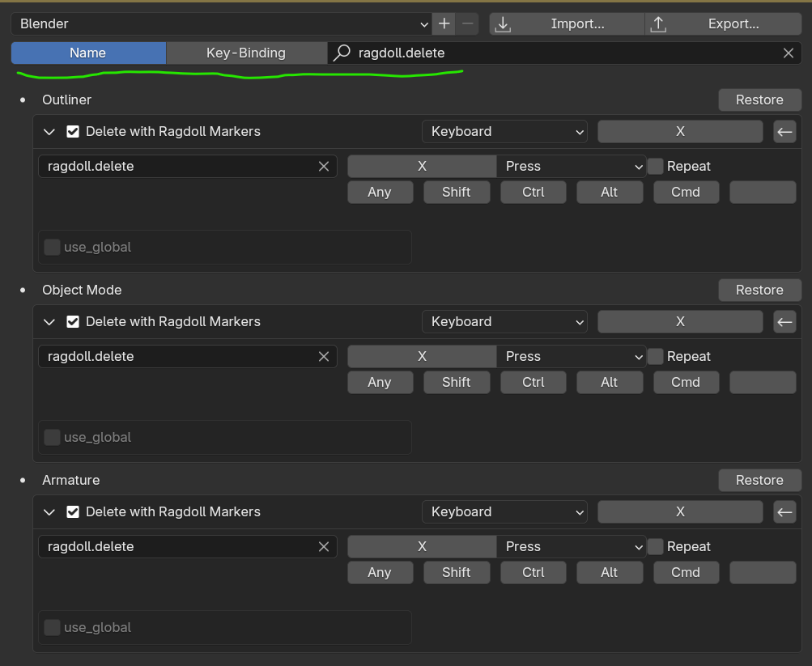
Task: Clear the ragdoll.delete search filter
Action: 788,53
